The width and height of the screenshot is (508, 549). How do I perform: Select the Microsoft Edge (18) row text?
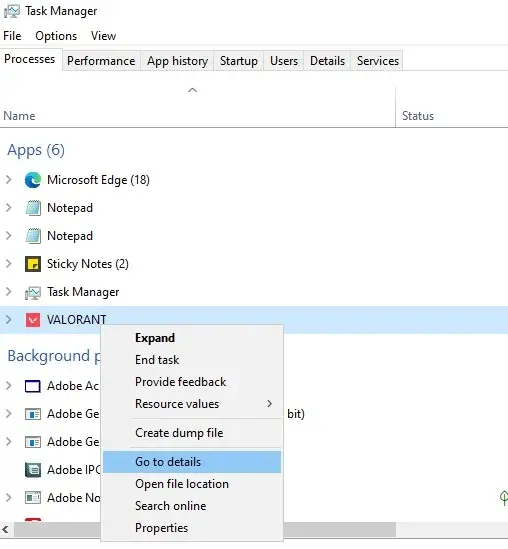(x=98, y=180)
